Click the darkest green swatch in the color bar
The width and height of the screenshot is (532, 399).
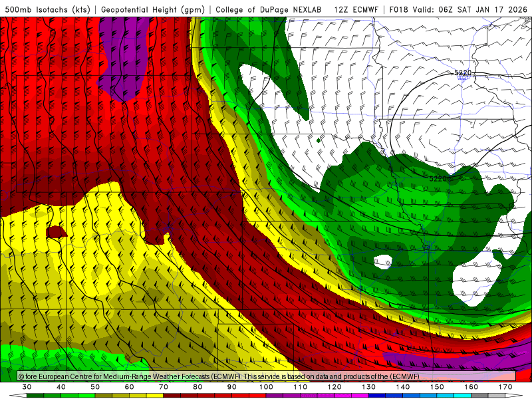click(35, 395)
